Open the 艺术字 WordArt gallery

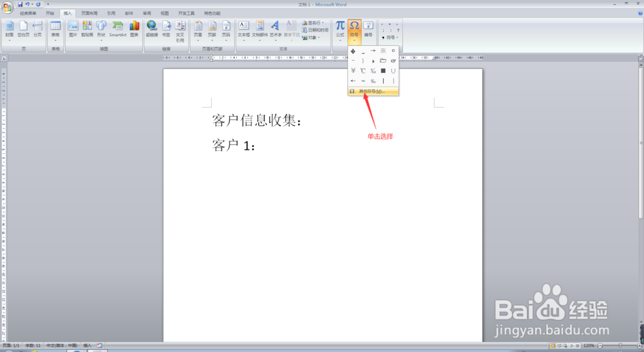click(x=275, y=30)
